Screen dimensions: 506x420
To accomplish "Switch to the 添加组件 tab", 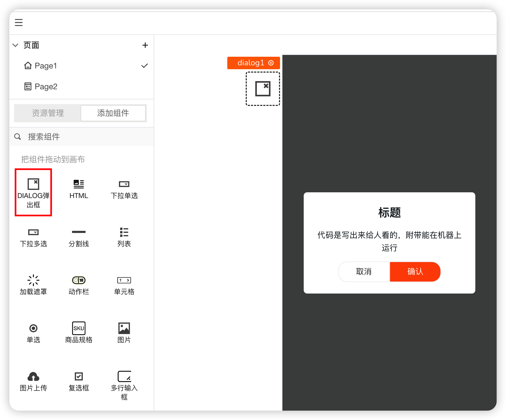I will (x=113, y=113).
